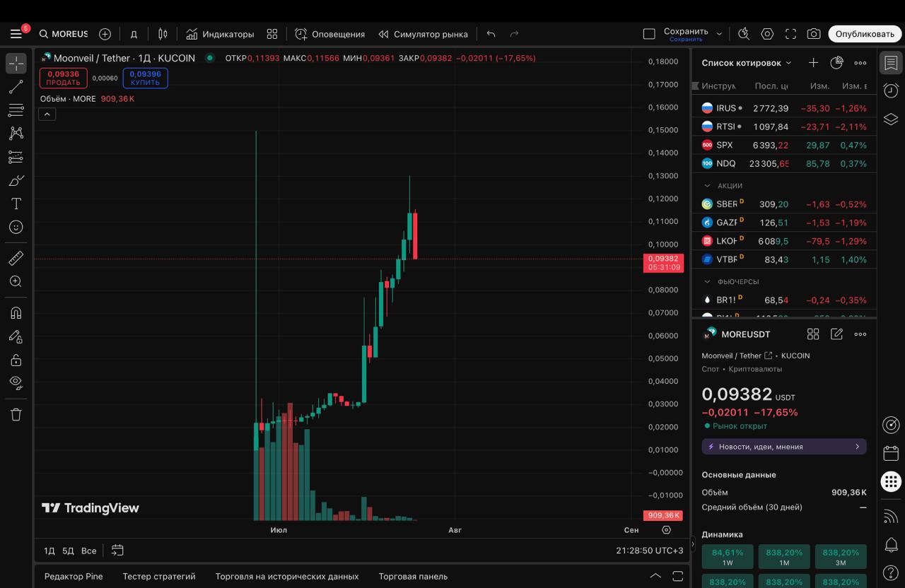The height and width of the screenshot is (588, 905).
Task: Open Индикаторы indicators dialog
Action: (x=220, y=34)
